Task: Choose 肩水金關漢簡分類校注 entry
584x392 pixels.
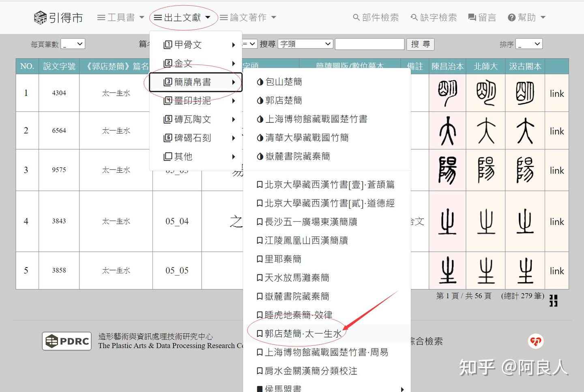Action: point(307,371)
